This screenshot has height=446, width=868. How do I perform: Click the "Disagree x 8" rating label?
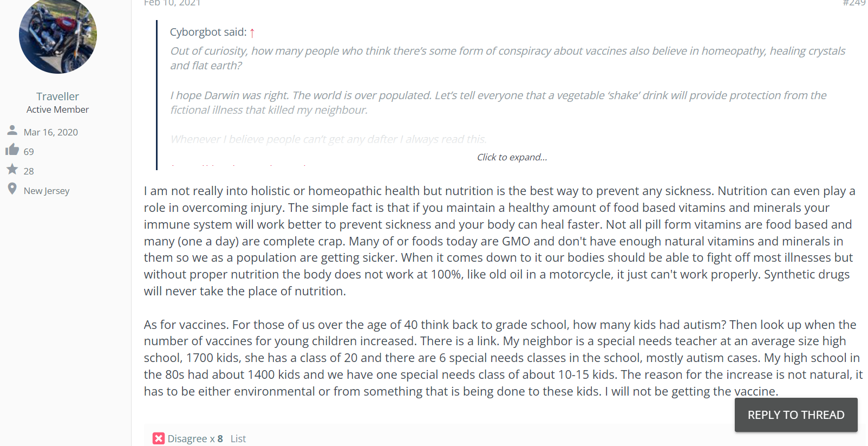195,438
